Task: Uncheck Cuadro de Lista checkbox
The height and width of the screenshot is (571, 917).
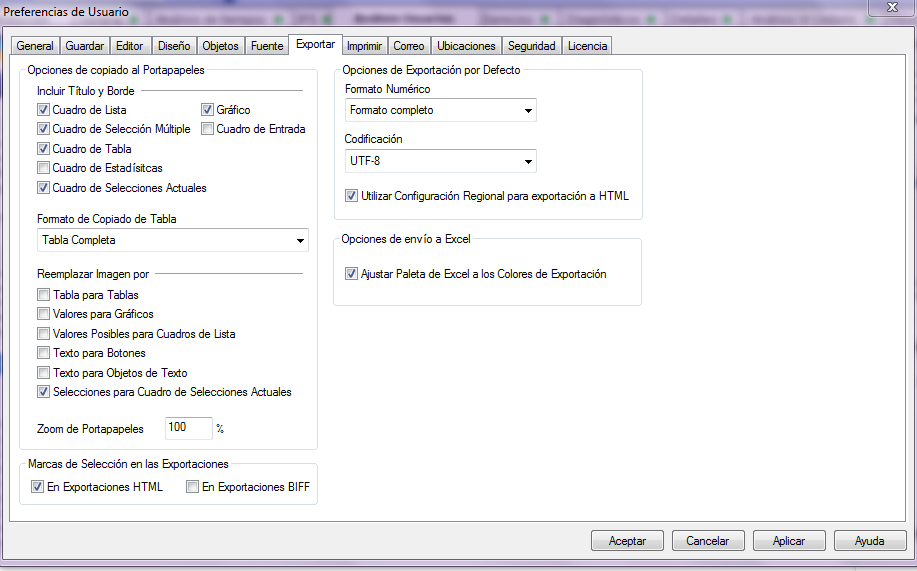Action: [43, 109]
